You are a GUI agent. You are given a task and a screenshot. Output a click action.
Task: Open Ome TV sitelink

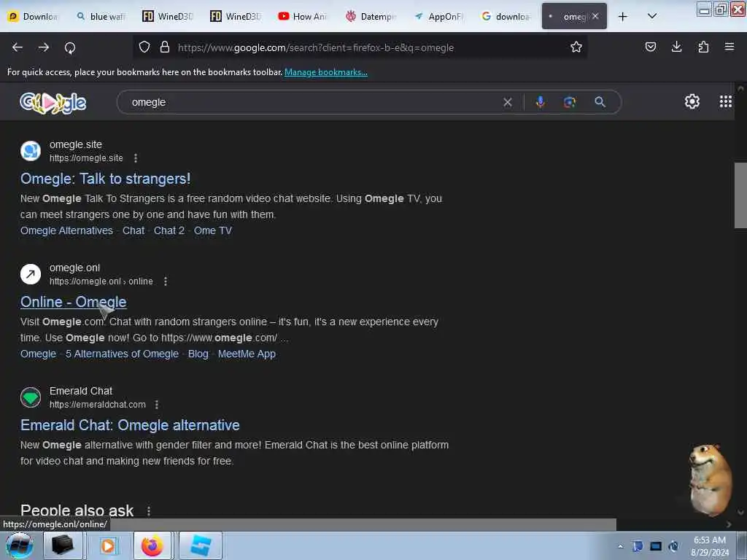click(213, 230)
